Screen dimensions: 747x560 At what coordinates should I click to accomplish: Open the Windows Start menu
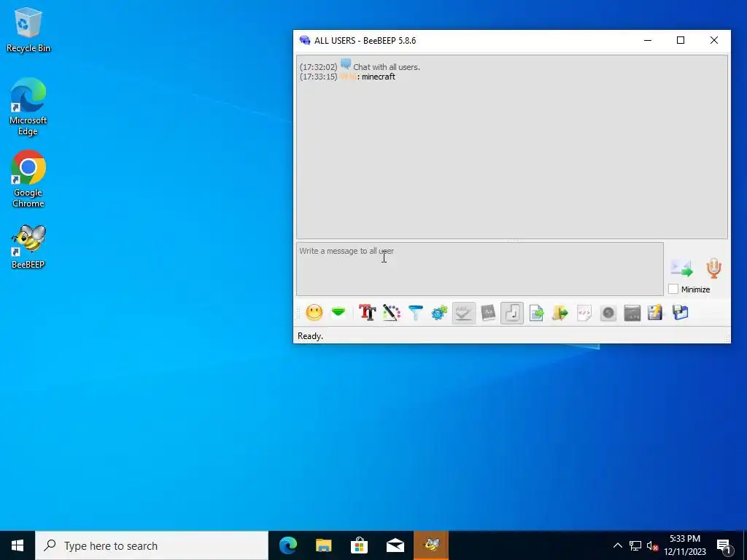[x=18, y=545]
